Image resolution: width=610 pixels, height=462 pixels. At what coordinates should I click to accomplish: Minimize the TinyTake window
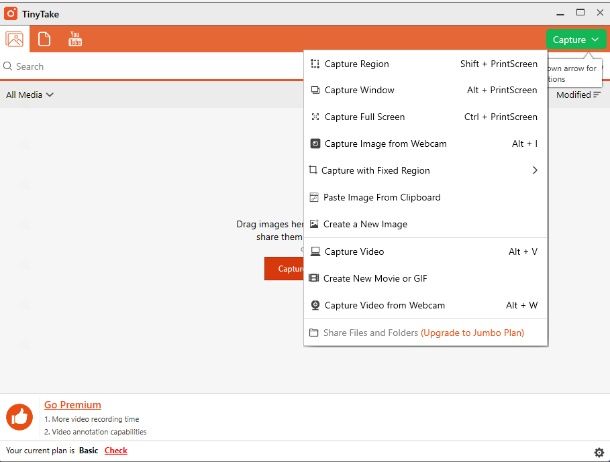click(x=560, y=14)
